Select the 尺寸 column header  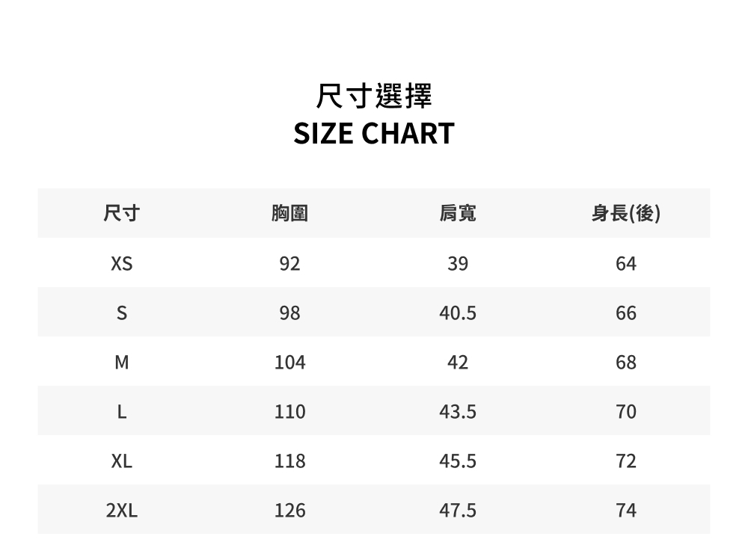121,215
